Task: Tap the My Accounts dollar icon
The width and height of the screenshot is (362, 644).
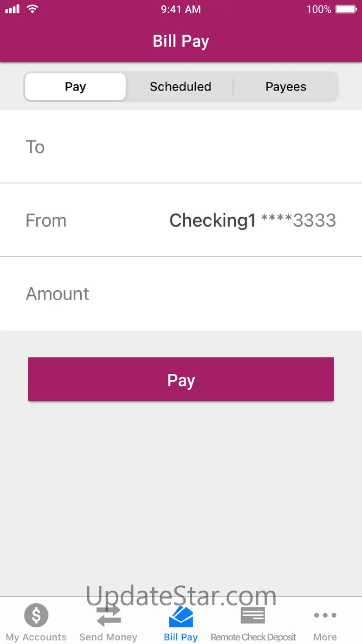Action: coord(36,615)
